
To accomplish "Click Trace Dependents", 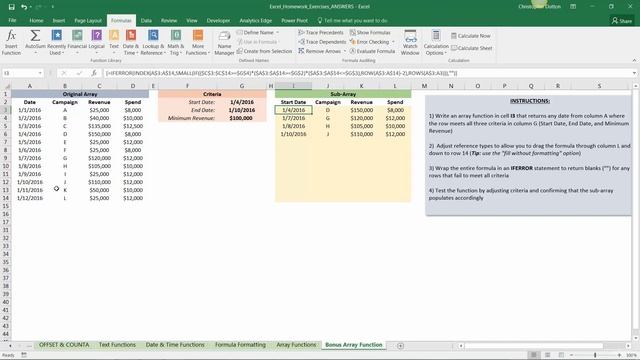I will click(x=322, y=42).
